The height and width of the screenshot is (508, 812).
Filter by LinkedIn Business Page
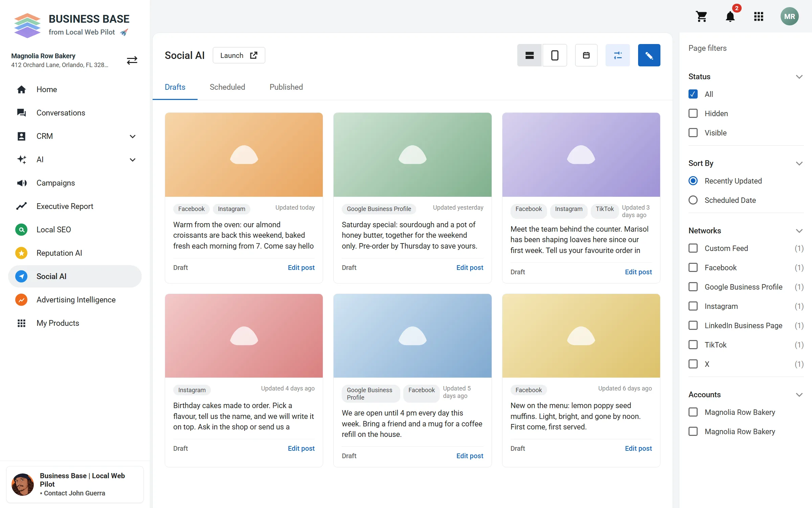pos(693,325)
